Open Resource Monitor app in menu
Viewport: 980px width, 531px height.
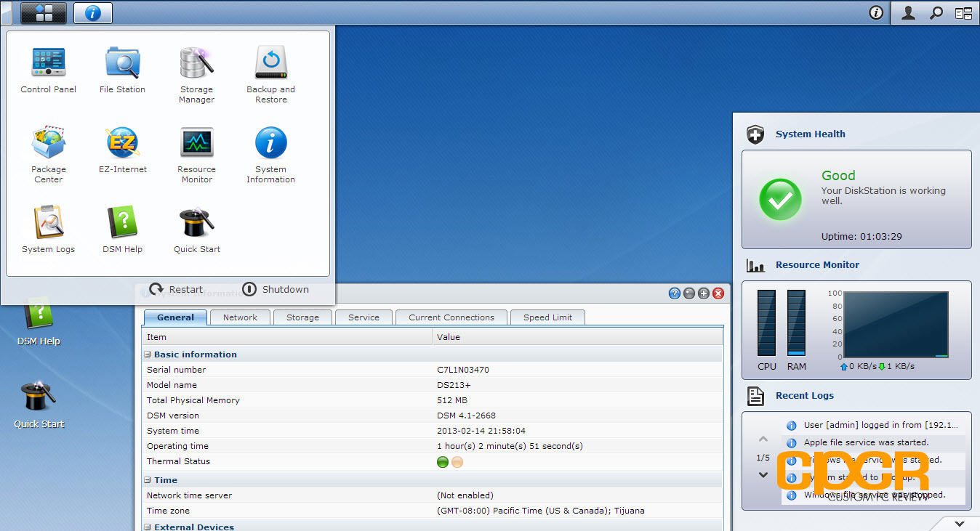coord(197,155)
